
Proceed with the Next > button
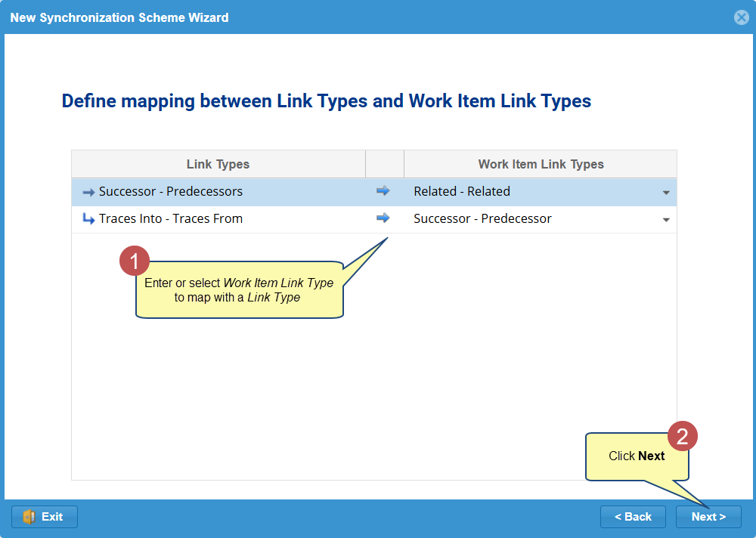(x=708, y=517)
